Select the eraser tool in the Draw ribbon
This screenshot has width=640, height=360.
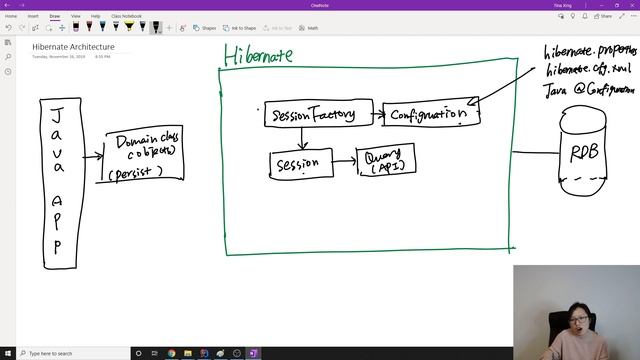tap(76, 27)
